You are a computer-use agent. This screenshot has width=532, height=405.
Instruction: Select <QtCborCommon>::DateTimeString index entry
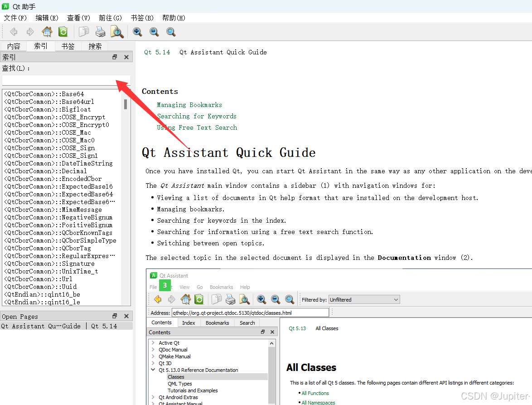coord(58,163)
